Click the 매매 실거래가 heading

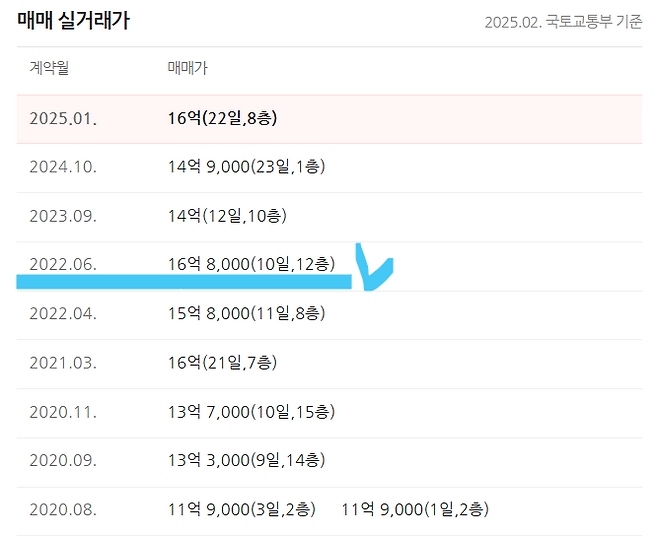pos(73,20)
